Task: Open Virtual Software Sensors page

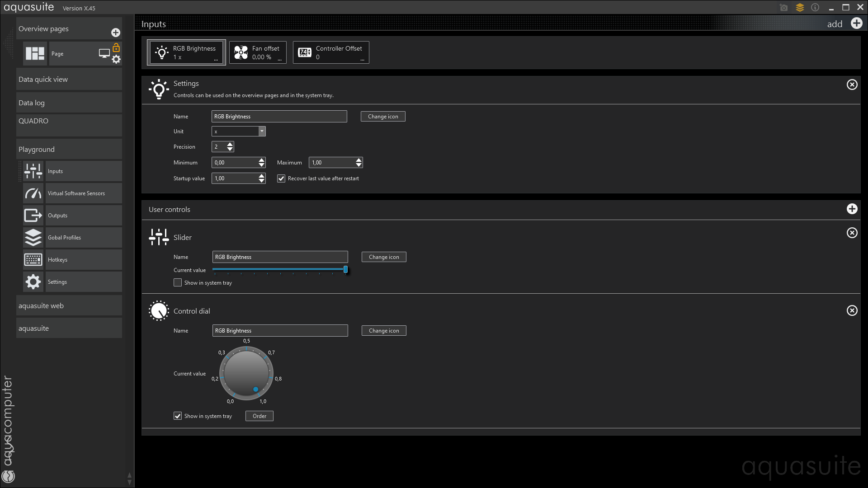Action: [84, 193]
